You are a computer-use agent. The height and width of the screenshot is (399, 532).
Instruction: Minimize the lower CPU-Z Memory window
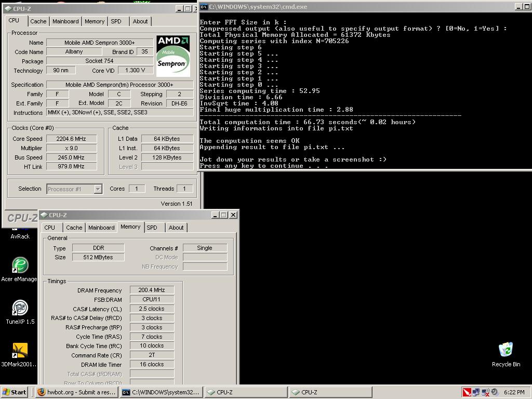click(215, 215)
